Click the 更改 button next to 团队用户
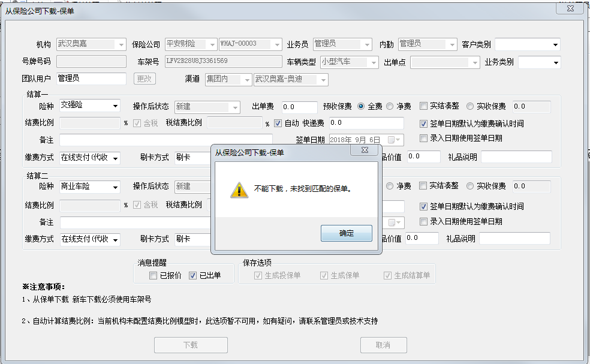This screenshot has width=590, height=364. click(145, 79)
